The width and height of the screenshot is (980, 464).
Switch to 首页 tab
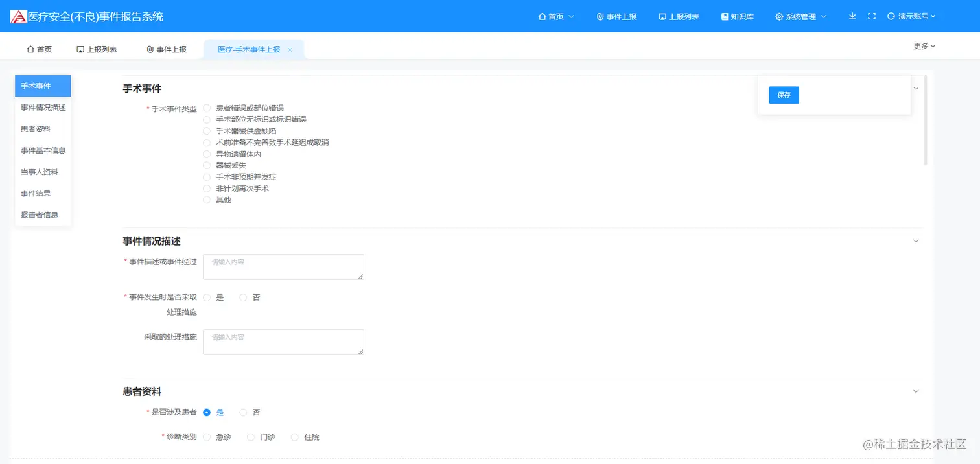[x=39, y=49]
